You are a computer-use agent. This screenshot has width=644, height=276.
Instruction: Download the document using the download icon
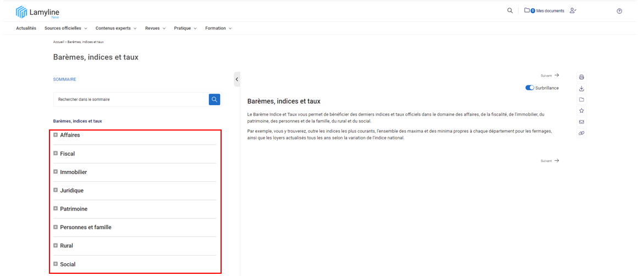point(581,89)
